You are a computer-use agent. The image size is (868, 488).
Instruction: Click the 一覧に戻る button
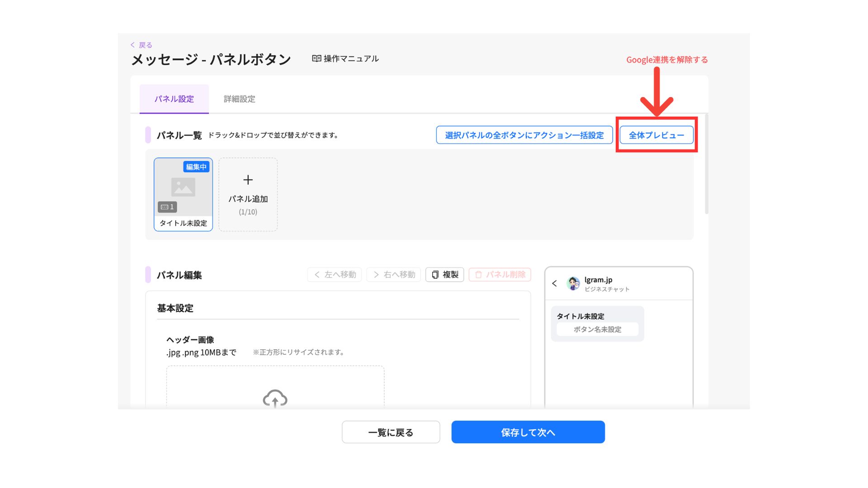(391, 432)
